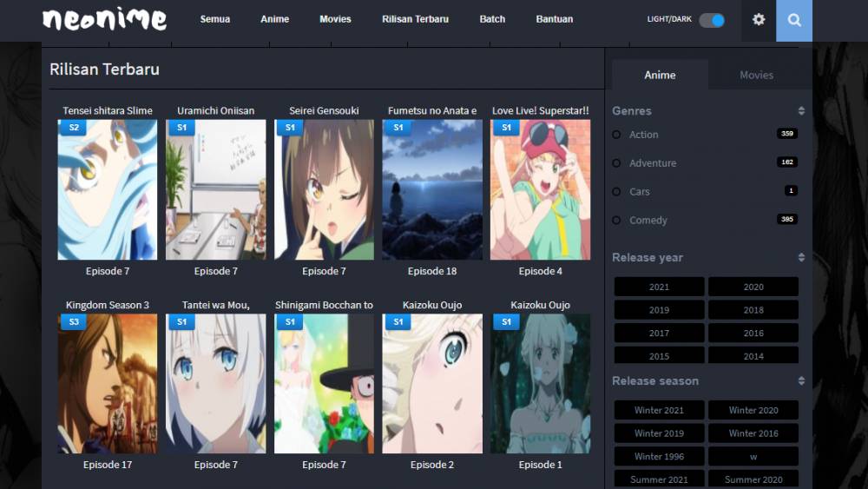Filter by release year 2021

pyautogui.click(x=659, y=287)
